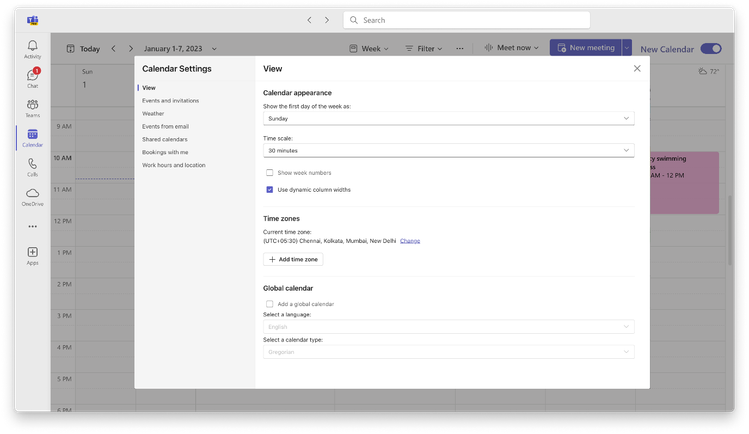Go forward with the top navigation arrow
749x434 pixels.
pyautogui.click(x=327, y=20)
